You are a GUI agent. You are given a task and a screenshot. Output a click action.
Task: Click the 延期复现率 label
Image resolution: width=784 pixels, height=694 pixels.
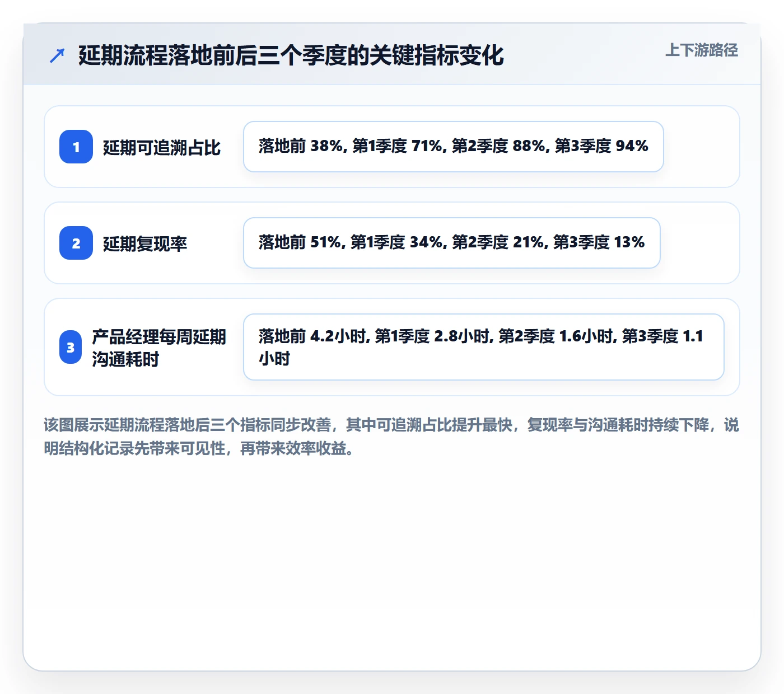point(145,244)
